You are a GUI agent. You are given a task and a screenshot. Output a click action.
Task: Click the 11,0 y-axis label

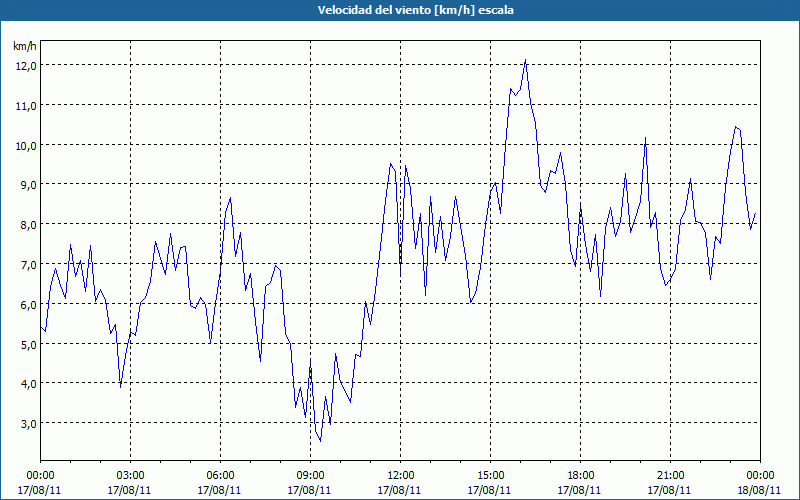[26, 106]
